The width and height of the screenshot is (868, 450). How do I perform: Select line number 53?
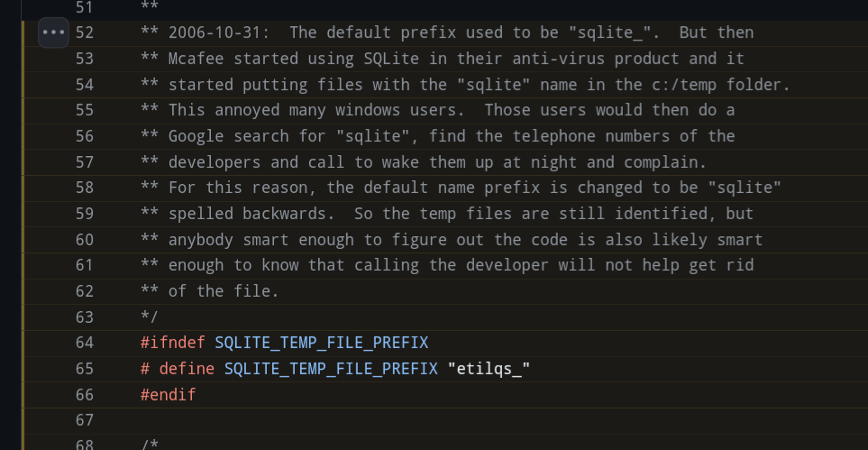pyautogui.click(x=85, y=59)
